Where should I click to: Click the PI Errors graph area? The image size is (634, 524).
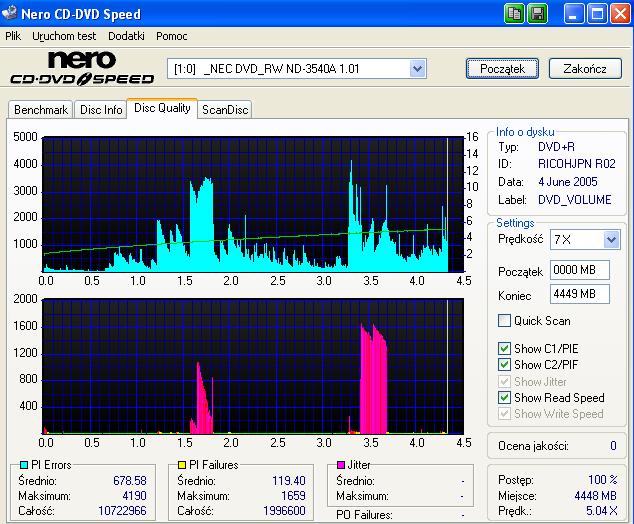click(x=253, y=204)
